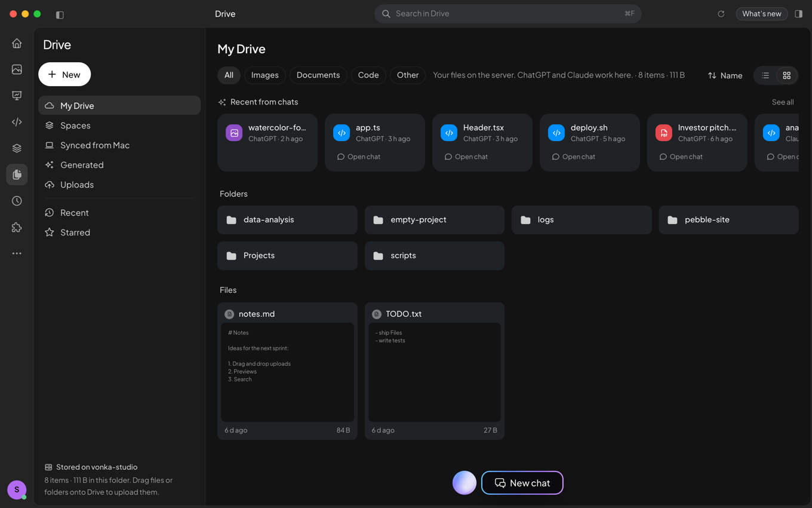Screen dimensions: 812x508
Task: Select the Drive files icon in left rail
Action: 17,175
